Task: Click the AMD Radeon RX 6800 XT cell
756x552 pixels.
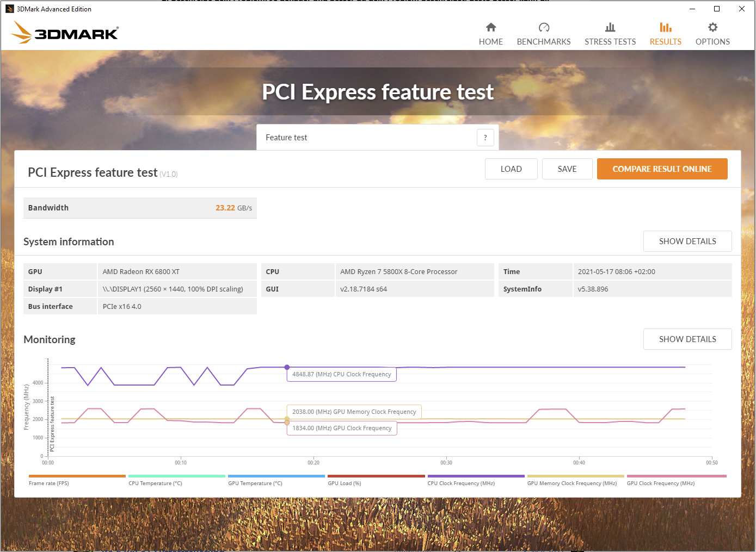Action: 177,272
